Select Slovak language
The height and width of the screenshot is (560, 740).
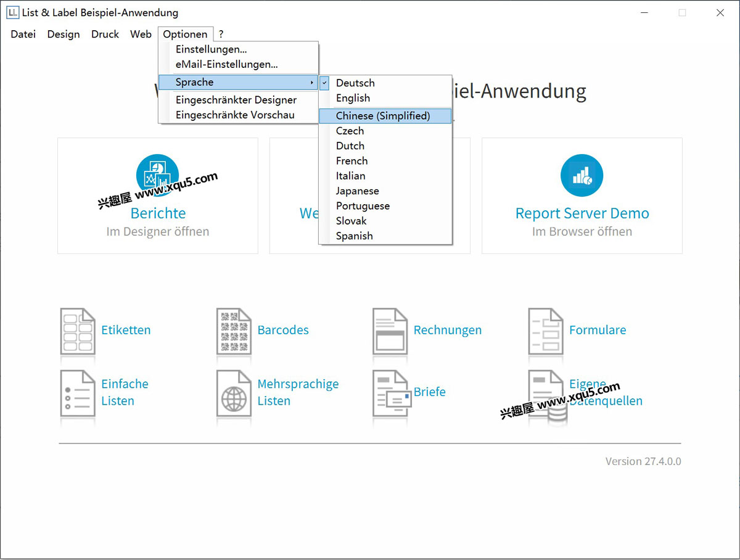(x=385, y=221)
